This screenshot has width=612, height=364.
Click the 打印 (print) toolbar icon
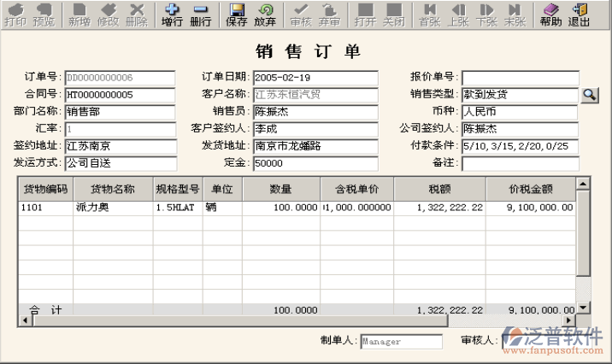(15, 15)
